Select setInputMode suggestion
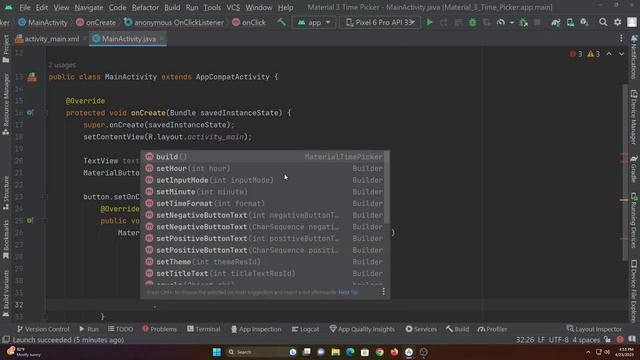The height and width of the screenshot is (360, 640). [x=262, y=180]
